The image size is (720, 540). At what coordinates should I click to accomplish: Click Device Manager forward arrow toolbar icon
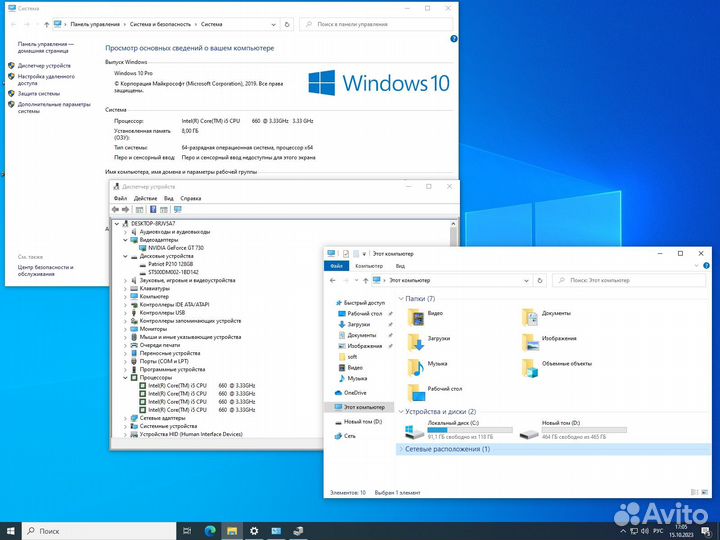[125, 209]
